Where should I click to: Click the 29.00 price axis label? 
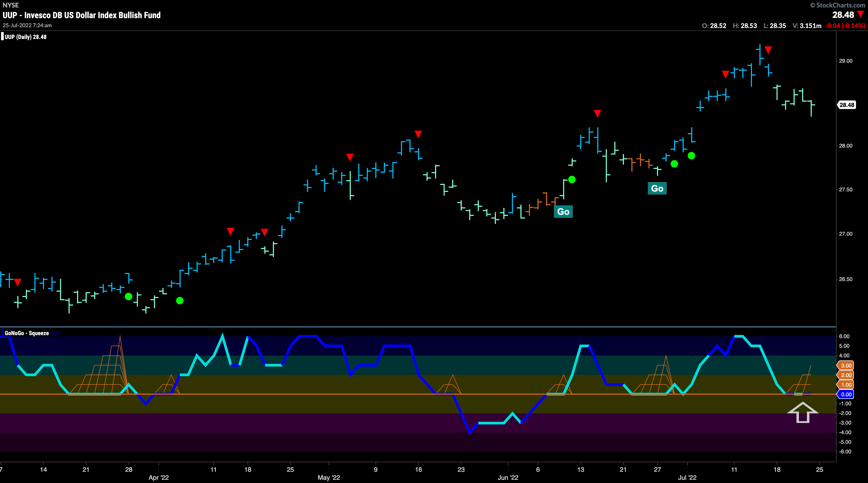click(845, 61)
